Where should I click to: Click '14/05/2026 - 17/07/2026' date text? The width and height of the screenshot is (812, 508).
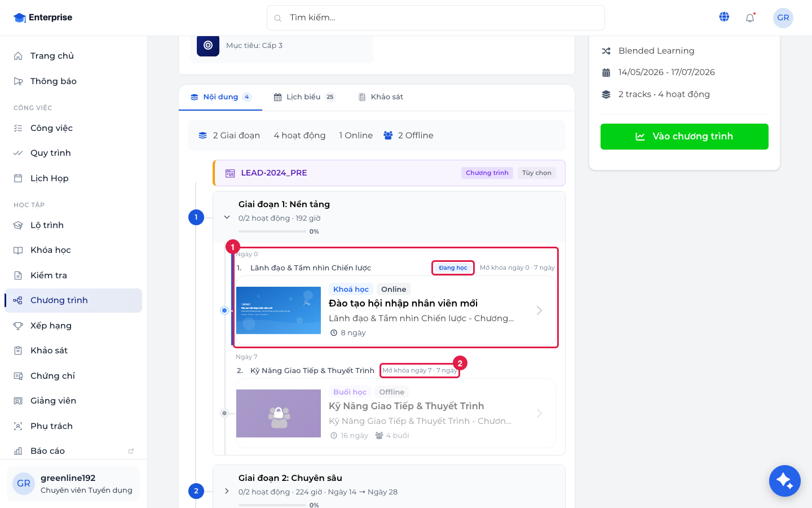[667, 72]
